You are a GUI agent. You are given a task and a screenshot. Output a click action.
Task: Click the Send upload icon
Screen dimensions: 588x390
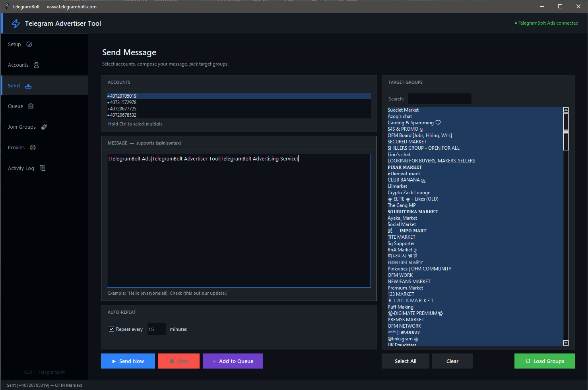click(x=28, y=86)
